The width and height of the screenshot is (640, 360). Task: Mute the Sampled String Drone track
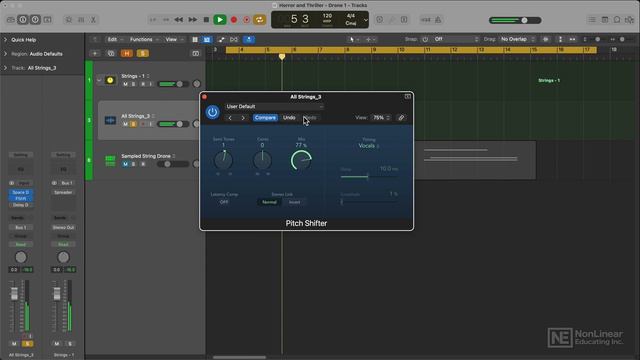click(125, 164)
